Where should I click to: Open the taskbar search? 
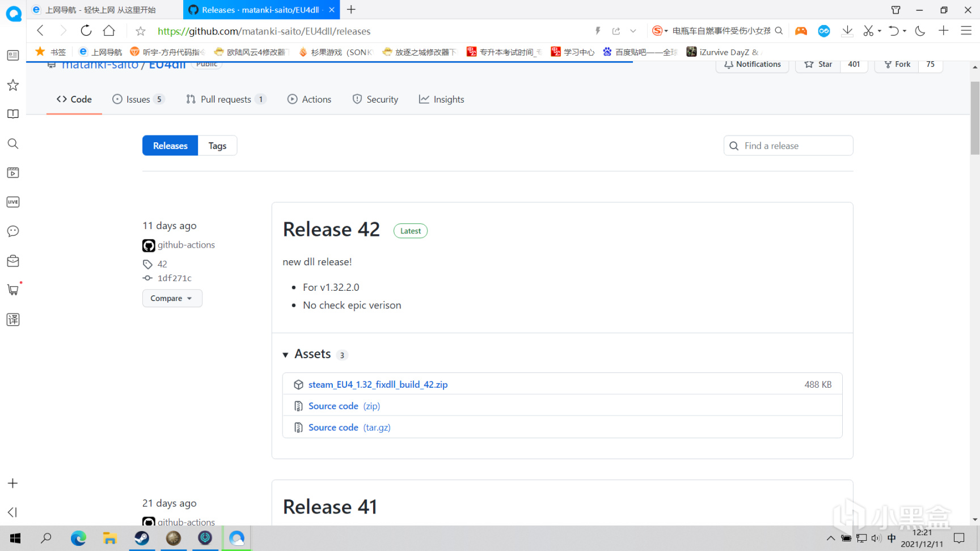(47, 538)
